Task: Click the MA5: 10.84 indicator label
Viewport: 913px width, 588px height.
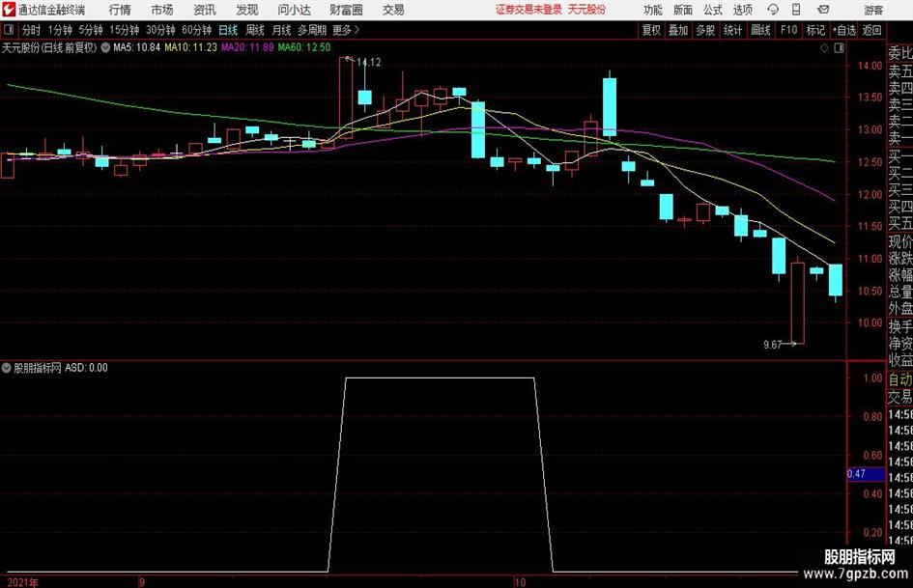Action: 136,47
